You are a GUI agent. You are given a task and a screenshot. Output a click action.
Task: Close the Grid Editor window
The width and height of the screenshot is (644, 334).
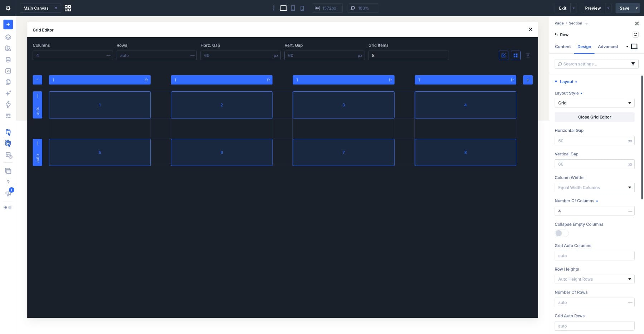530,29
